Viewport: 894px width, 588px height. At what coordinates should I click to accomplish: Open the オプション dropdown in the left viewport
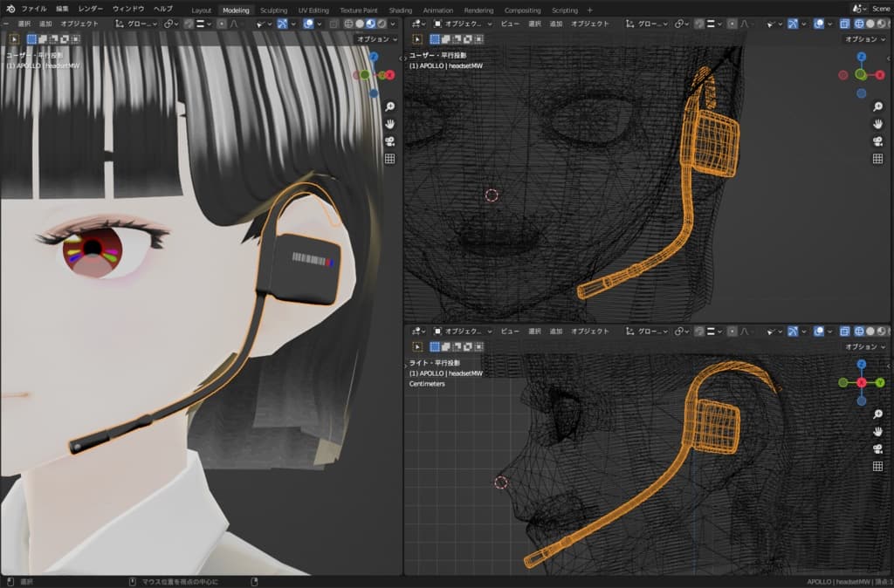pyautogui.click(x=377, y=39)
